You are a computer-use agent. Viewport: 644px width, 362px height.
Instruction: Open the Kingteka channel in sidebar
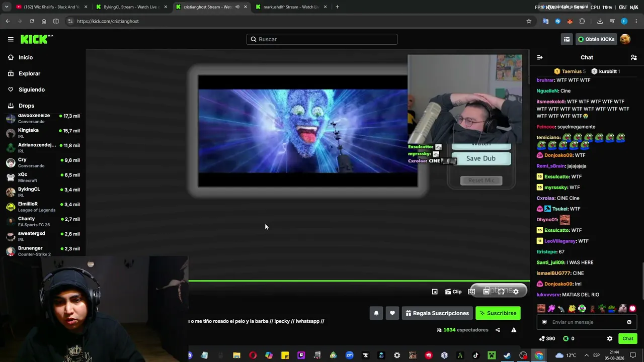pos(43,133)
